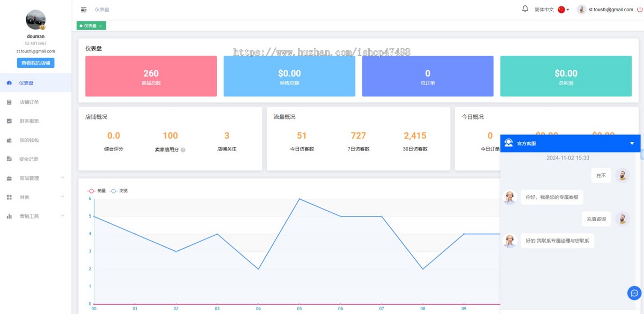Click the 综合评分 value 0.0
Screen dimensions: 644x314
[114, 136]
